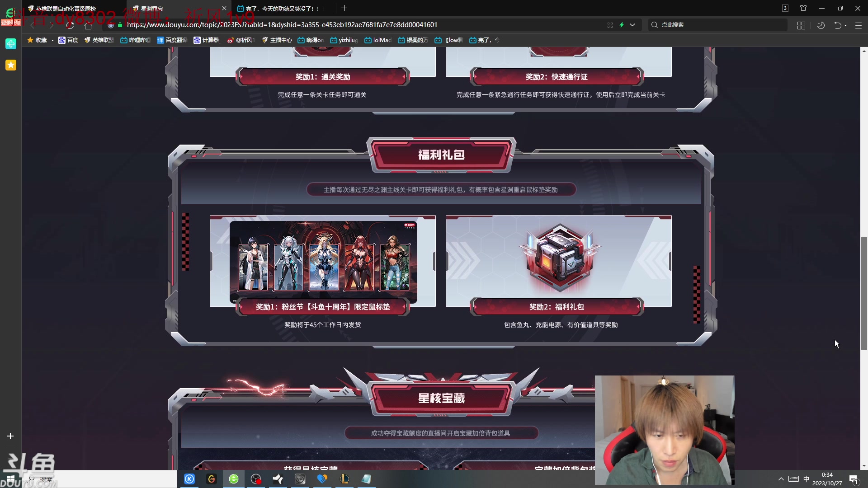Screen dimensions: 868x488
Task: Click the scrollbar up arrow
Action: tap(864, 51)
